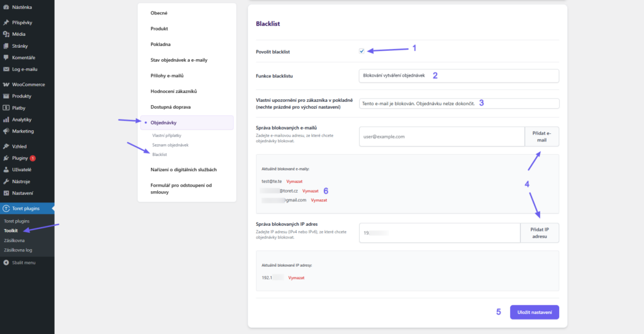The height and width of the screenshot is (334, 644).
Task: Click the Uživatelé person icon
Action: pyautogui.click(x=6, y=169)
